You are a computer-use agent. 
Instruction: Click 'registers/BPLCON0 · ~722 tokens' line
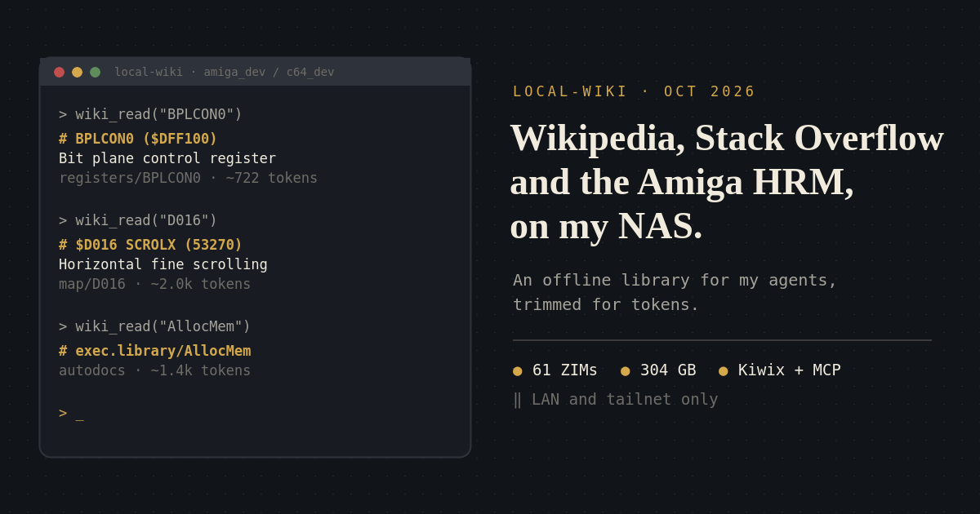click(188, 178)
